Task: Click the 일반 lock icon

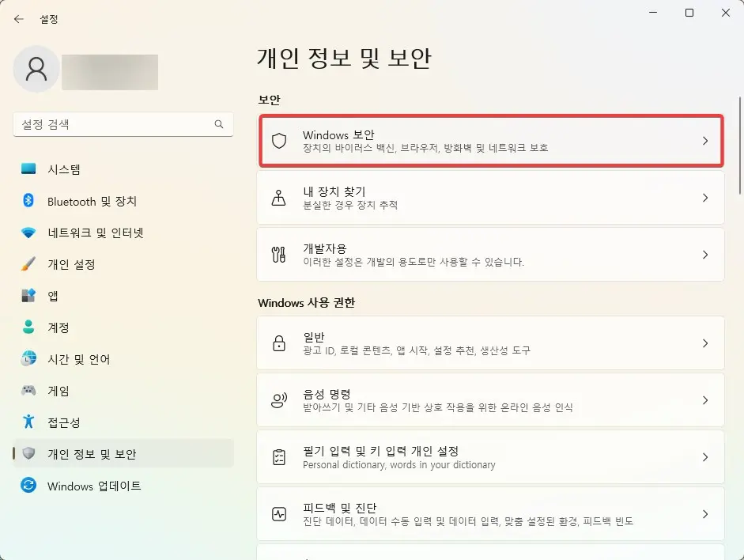Action: pos(279,343)
